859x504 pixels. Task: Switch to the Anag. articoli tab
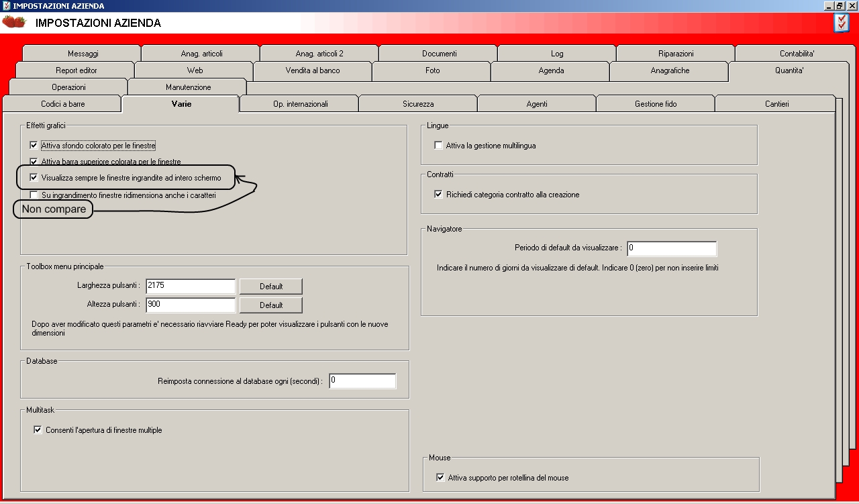201,54
